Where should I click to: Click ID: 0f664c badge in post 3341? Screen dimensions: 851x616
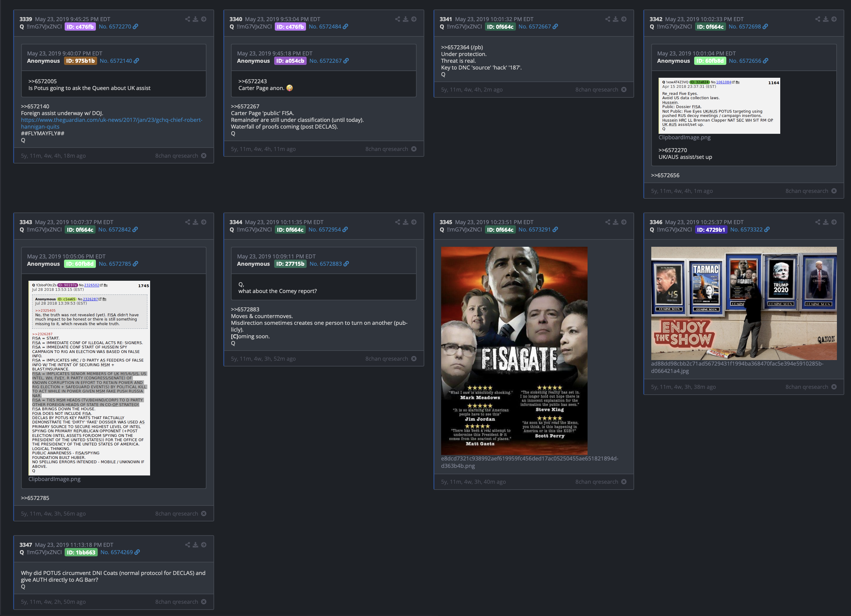pos(500,27)
